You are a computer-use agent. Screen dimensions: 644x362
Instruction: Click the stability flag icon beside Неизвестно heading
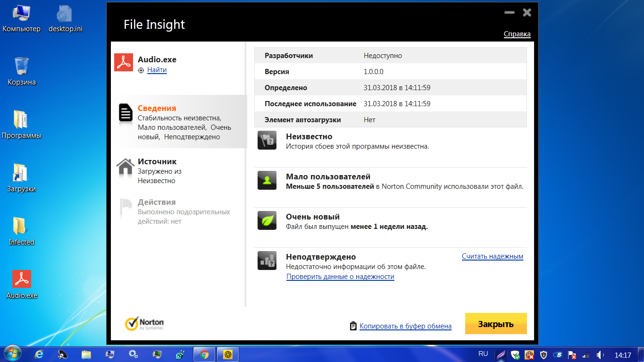click(x=267, y=141)
